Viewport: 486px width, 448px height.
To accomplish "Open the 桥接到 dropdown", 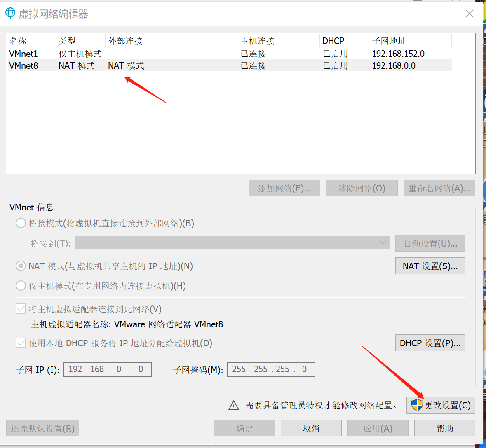I will [x=232, y=243].
